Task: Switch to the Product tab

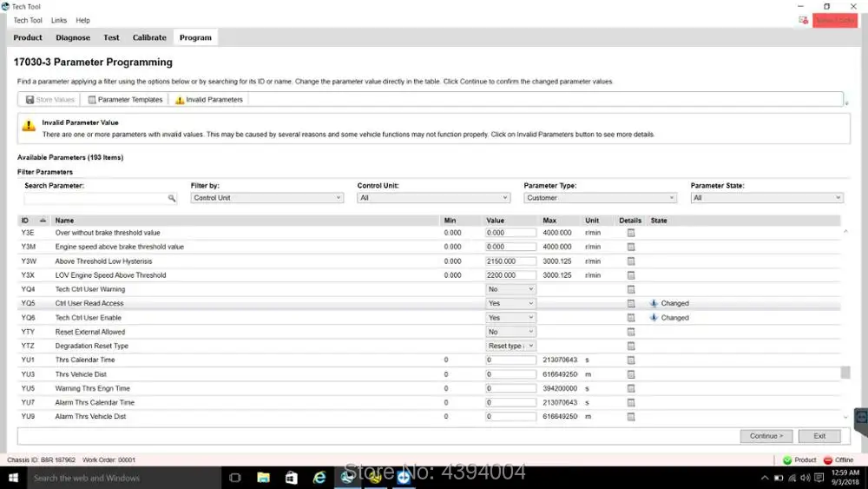Action: point(28,37)
